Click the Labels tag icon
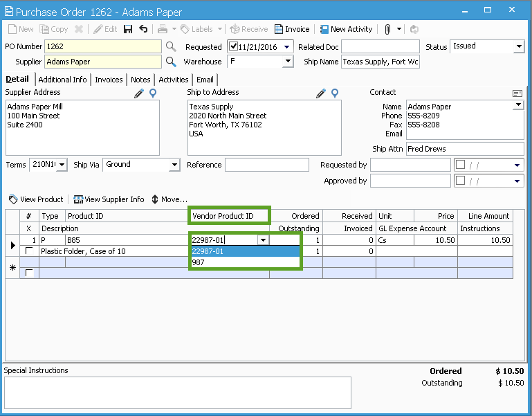 click(x=185, y=29)
